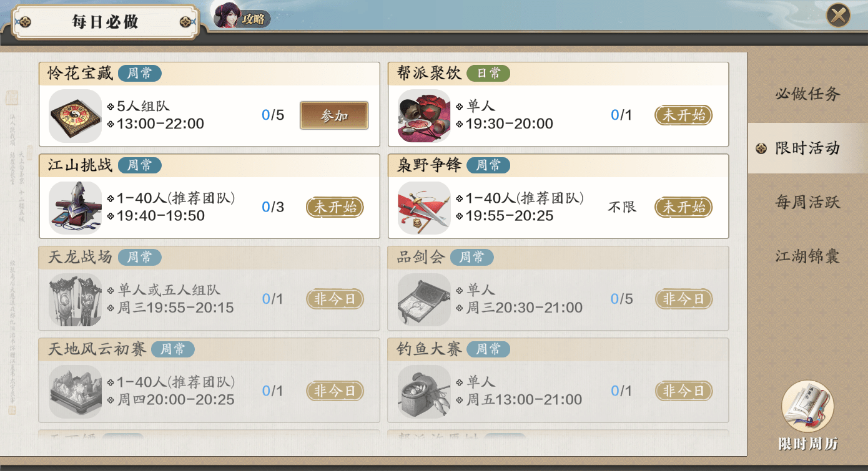Click the 品剑会 scroll icon
Viewport: 868px width, 471px height.
[x=424, y=299]
